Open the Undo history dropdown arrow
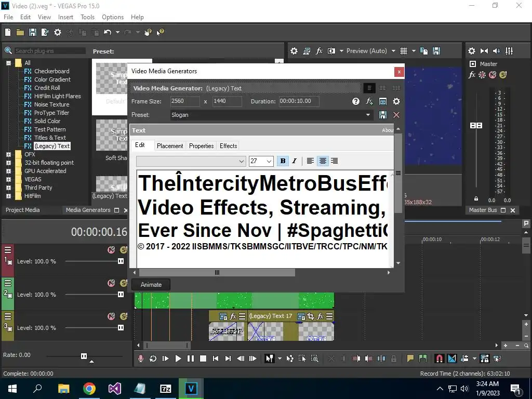 click(117, 32)
